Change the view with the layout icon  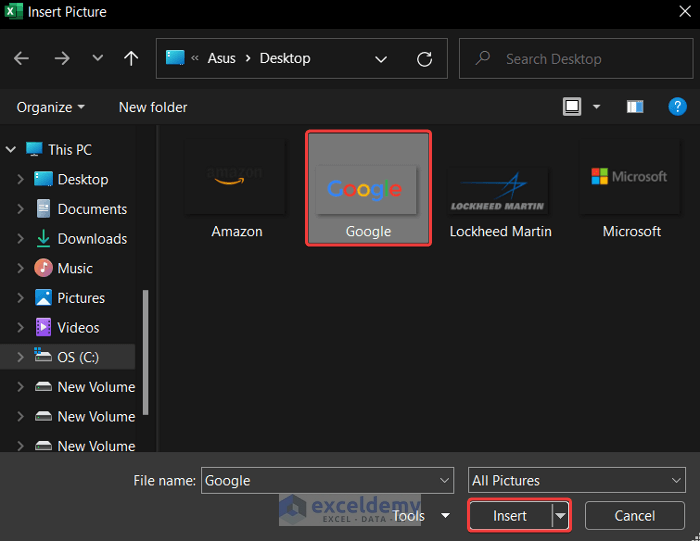click(x=572, y=107)
